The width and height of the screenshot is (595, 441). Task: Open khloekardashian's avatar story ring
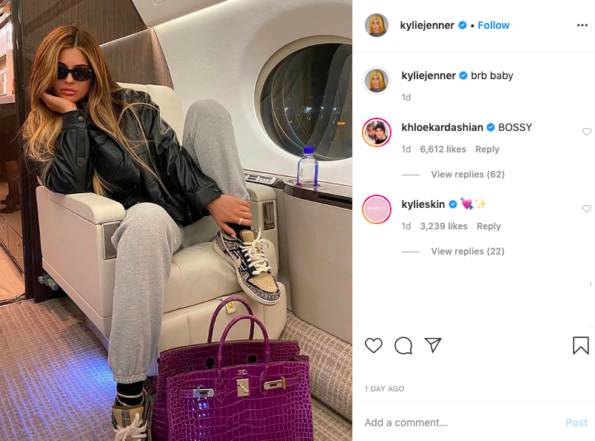point(376,132)
